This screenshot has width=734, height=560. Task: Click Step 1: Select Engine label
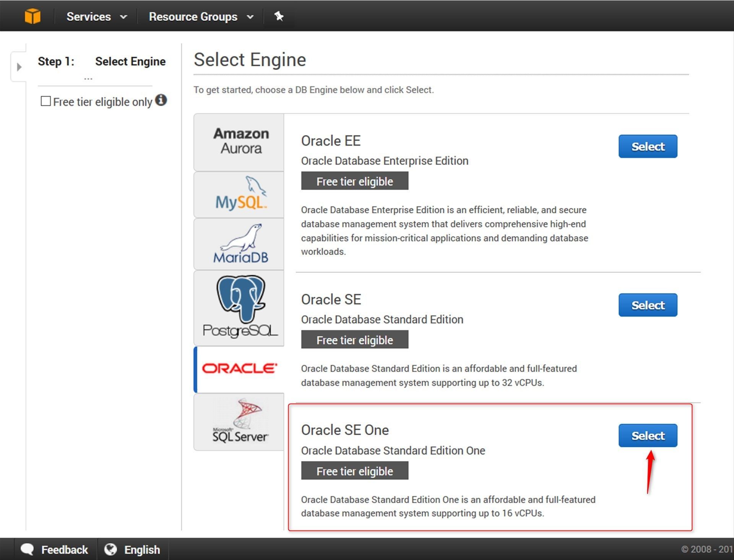coord(101,61)
